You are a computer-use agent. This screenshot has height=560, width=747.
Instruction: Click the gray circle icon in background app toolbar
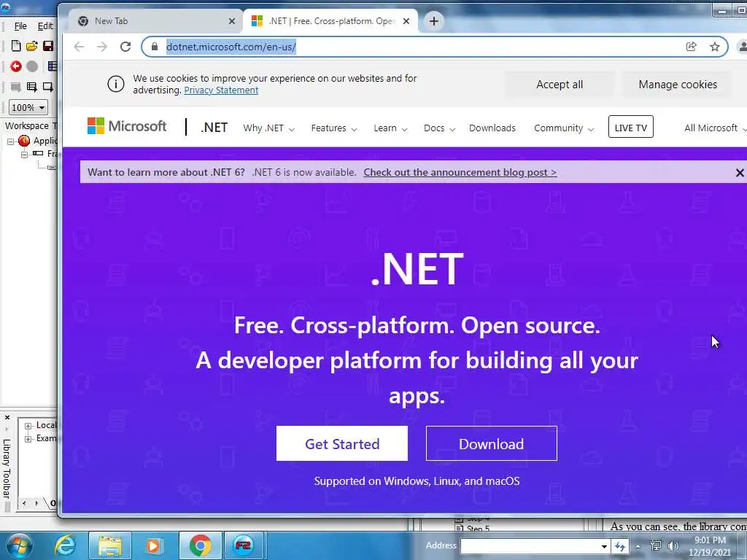[x=32, y=66]
